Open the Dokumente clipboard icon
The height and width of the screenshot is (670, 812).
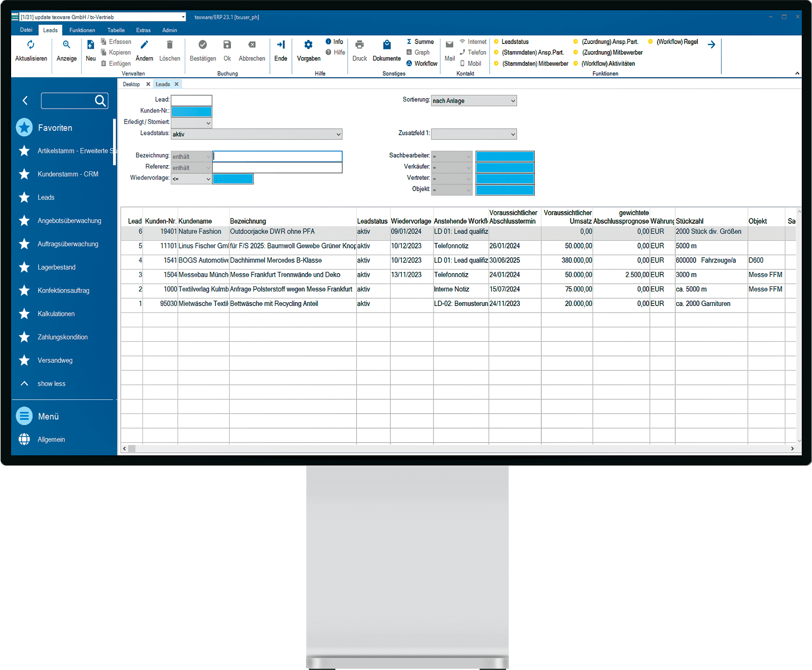(x=387, y=45)
